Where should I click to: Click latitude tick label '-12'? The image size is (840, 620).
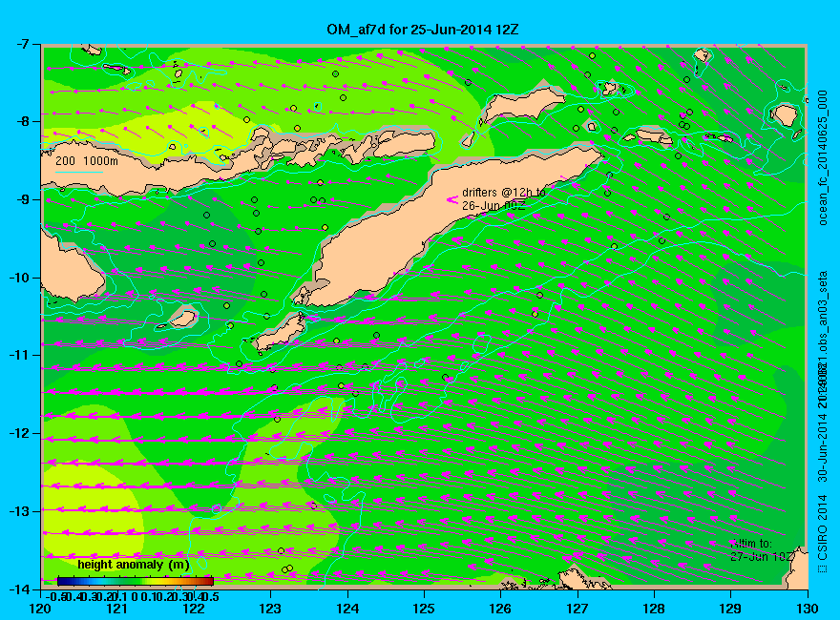(x=19, y=433)
